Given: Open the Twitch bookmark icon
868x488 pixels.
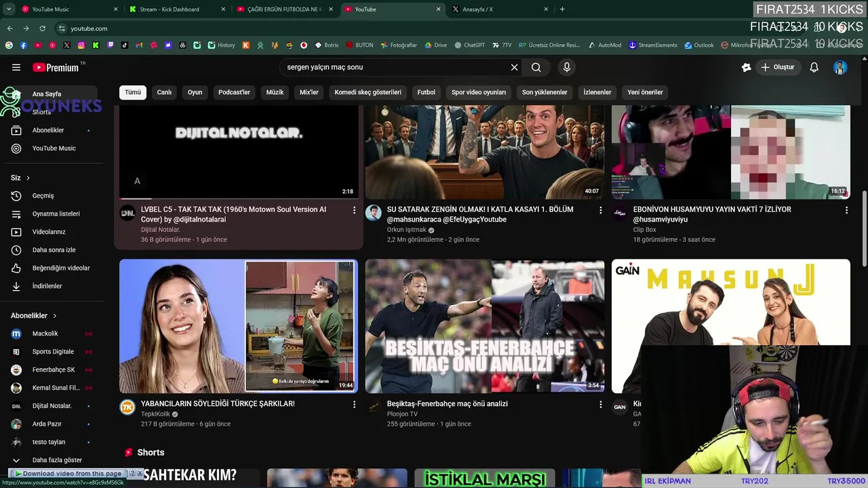Looking at the screenshot, I should (111, 45).
